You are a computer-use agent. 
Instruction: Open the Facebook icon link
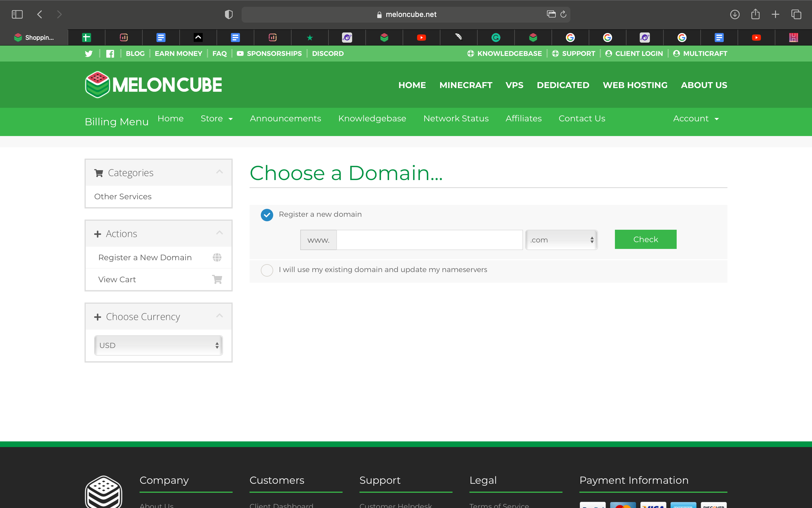pos(110,54)
